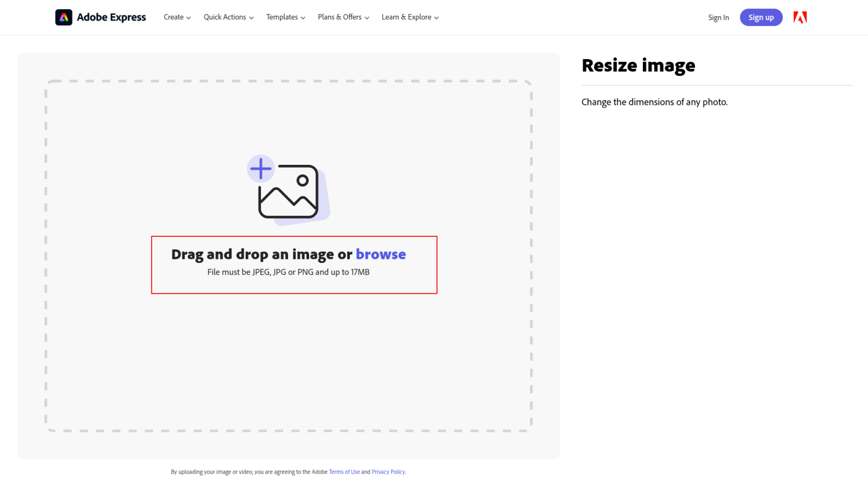
Task: Click the Adobe Express logo icon
Action: click(x=64, y=17)
